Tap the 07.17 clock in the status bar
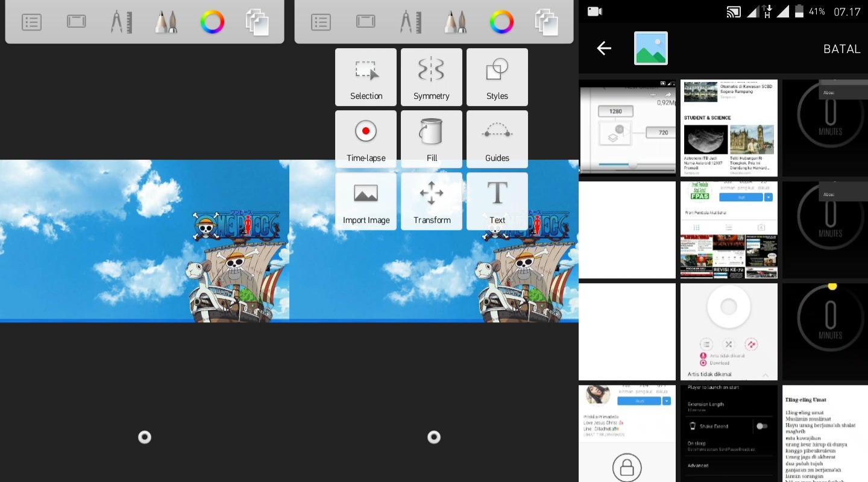This screenshot has width=868, height=482. coord(847,11)
